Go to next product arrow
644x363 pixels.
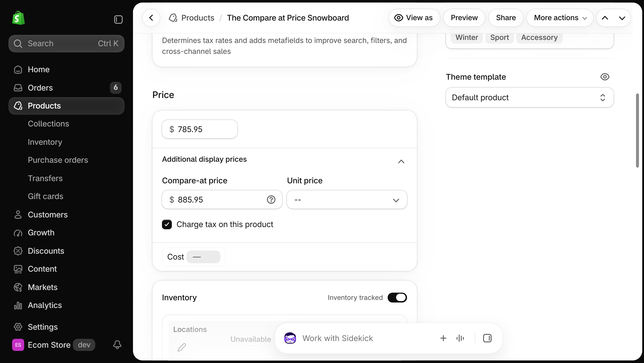point(622,18)
